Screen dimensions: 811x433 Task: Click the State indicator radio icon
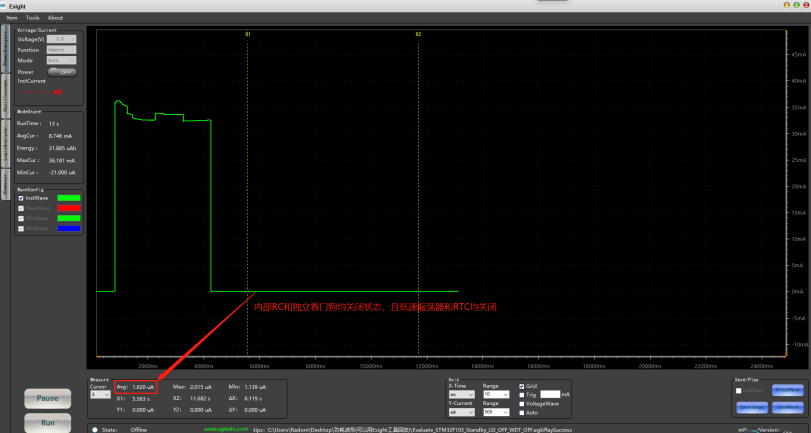click(95, 429)
